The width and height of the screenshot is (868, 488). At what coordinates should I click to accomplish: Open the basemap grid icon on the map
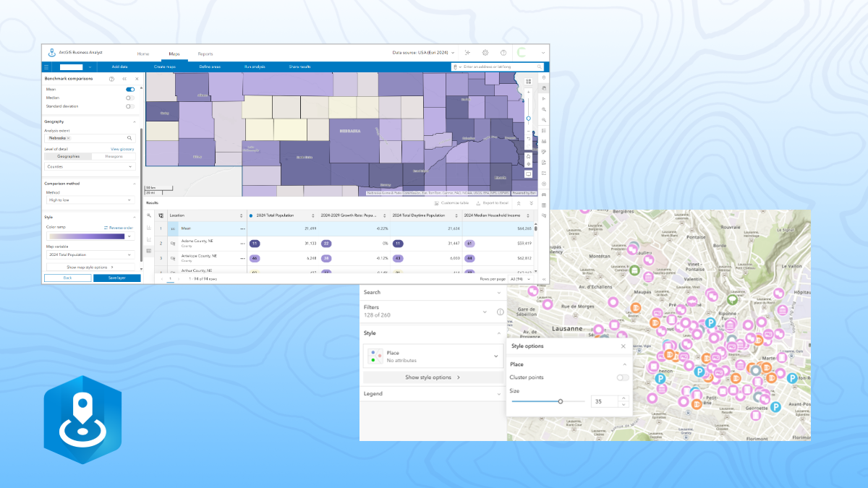529,80
